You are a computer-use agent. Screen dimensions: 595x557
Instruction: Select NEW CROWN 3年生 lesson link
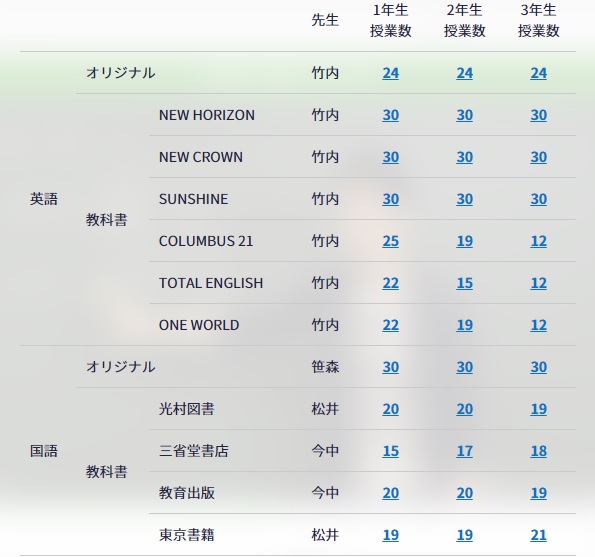[x=538, y=157]
